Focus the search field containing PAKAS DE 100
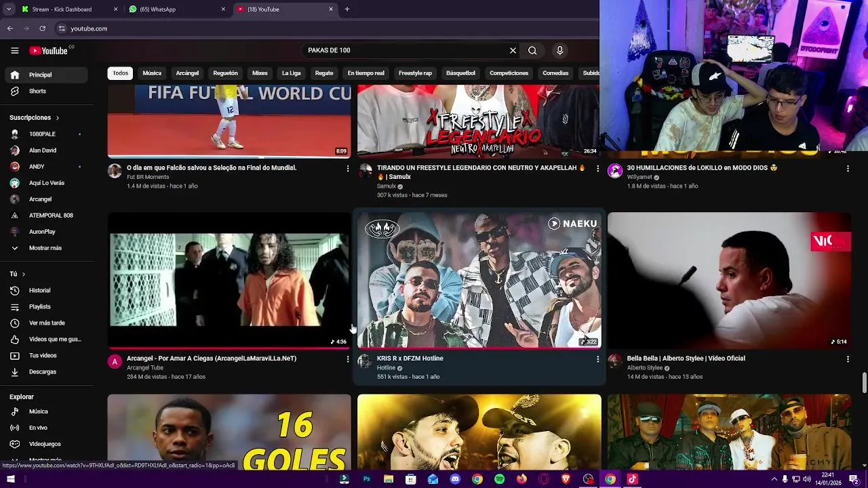The height and width of the screenshot is (488, 868). point(406,50)
